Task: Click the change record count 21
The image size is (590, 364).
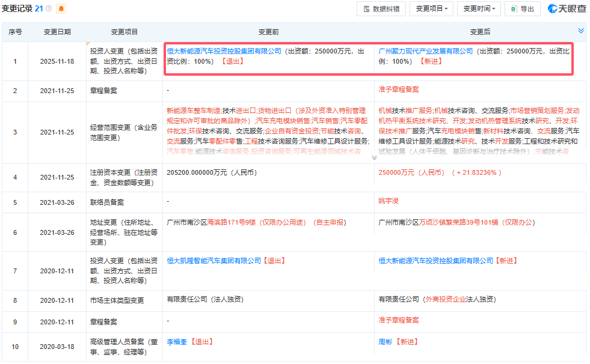Action: pyautogui.click(x=38, y=8)
